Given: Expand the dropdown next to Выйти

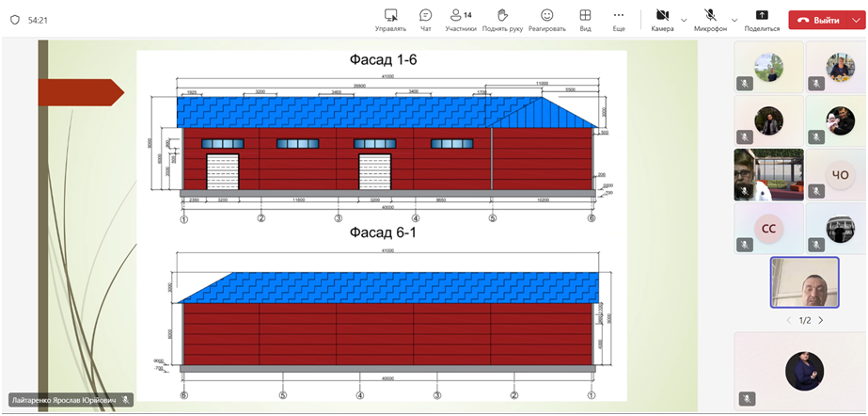Looking at the screenshot, I should point(854,20).
